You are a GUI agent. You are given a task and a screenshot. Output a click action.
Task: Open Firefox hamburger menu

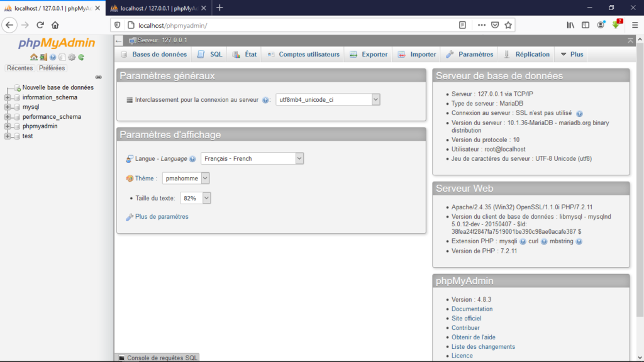pyautogui.click(x=635, y=25)
